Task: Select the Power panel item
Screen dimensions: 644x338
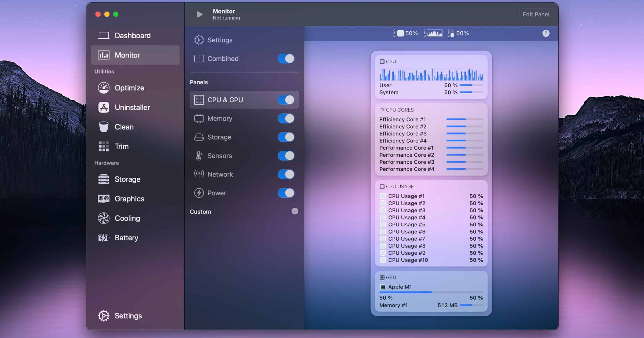Action: point(217,193)
